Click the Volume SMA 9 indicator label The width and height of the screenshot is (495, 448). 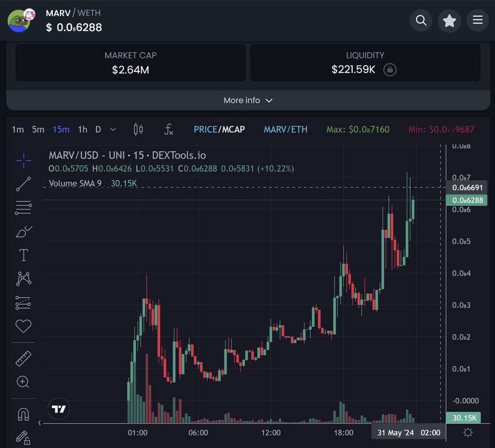(75, 183)
